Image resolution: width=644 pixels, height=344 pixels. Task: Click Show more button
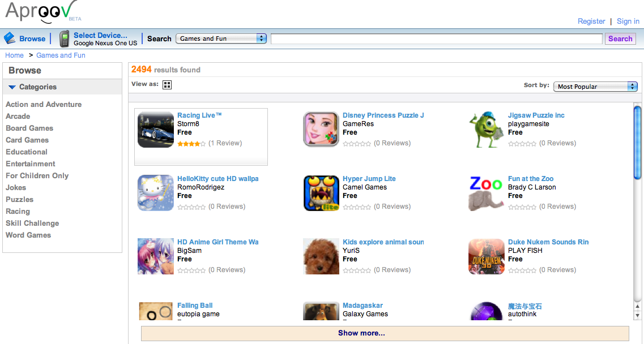click(385, 333)
